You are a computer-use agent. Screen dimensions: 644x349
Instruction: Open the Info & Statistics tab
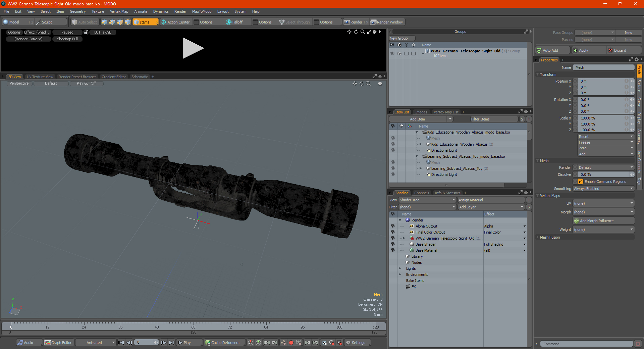coord(447,193)
